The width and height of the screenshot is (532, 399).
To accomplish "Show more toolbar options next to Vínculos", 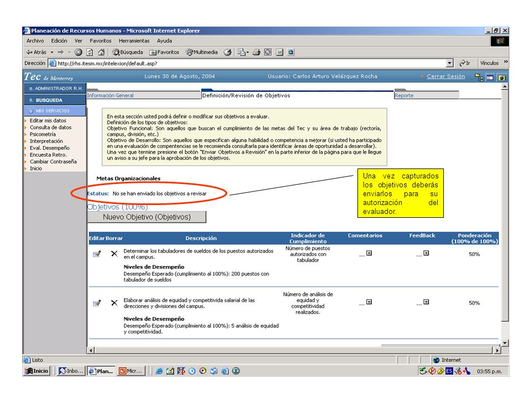I will click(505, 62).
